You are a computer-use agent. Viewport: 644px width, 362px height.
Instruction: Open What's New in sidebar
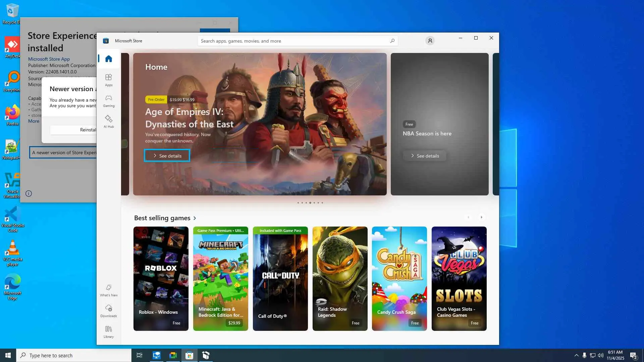[x=108, y=290]
